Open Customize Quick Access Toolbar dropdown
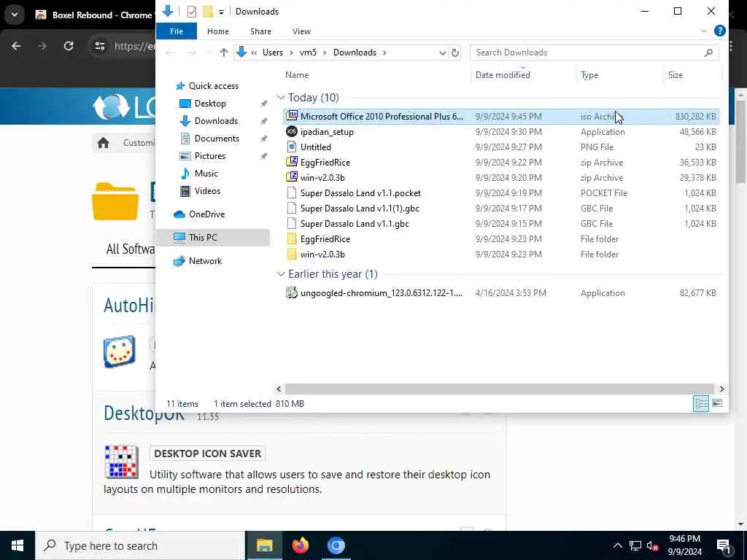Image resolution: width=747 pixels, height=560 pixels. tap(221, 12)
